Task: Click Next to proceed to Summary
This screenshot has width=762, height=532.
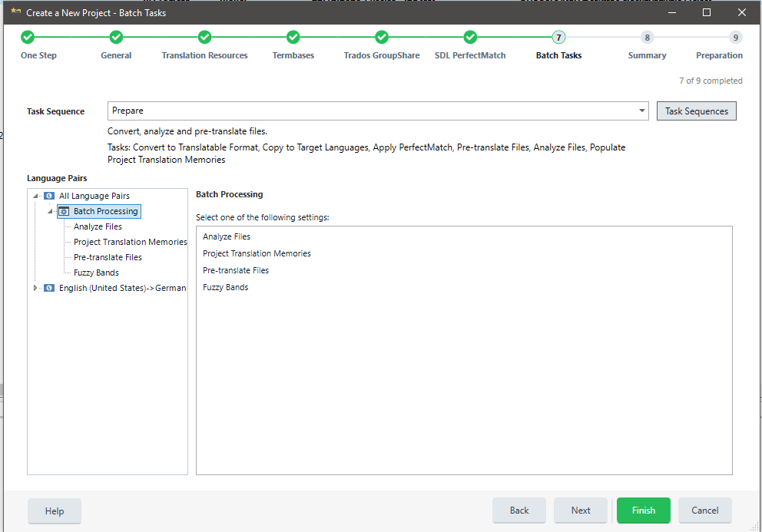Action: (581, 511)
